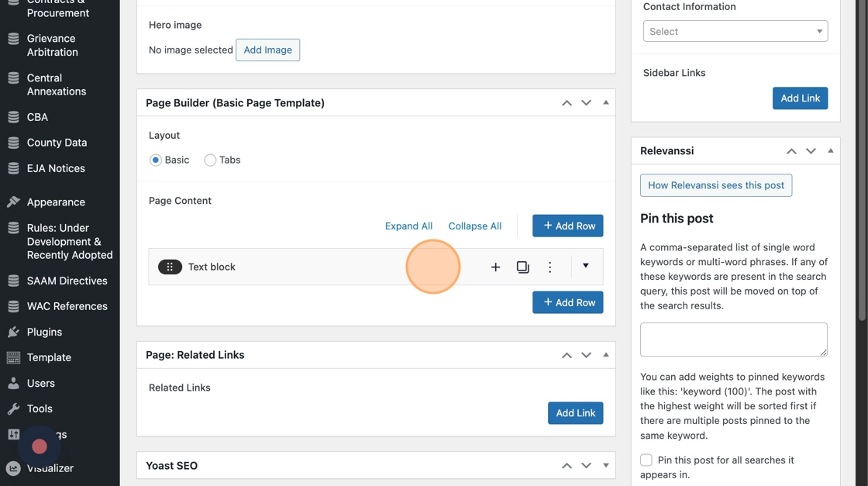Click the Add Image button

[267, 50]
